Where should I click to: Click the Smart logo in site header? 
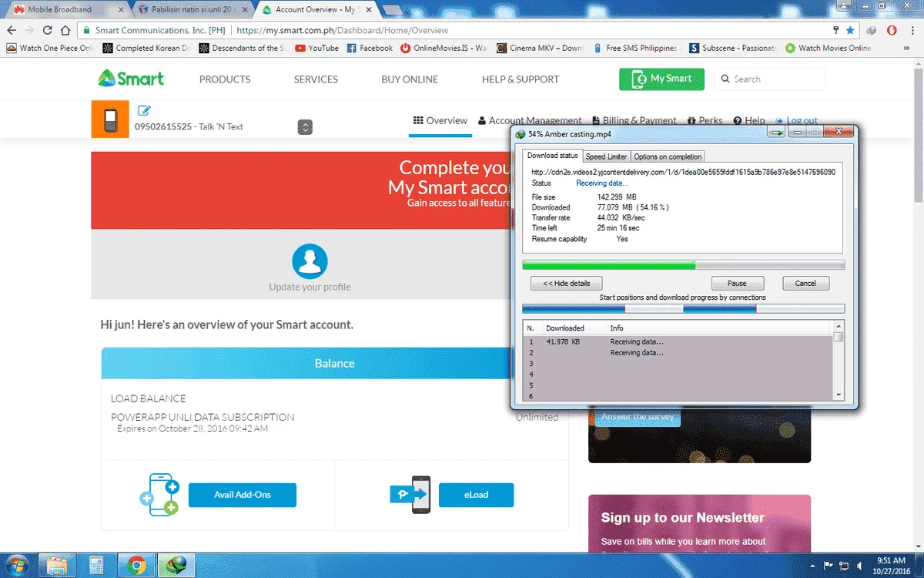coord(131,79)
